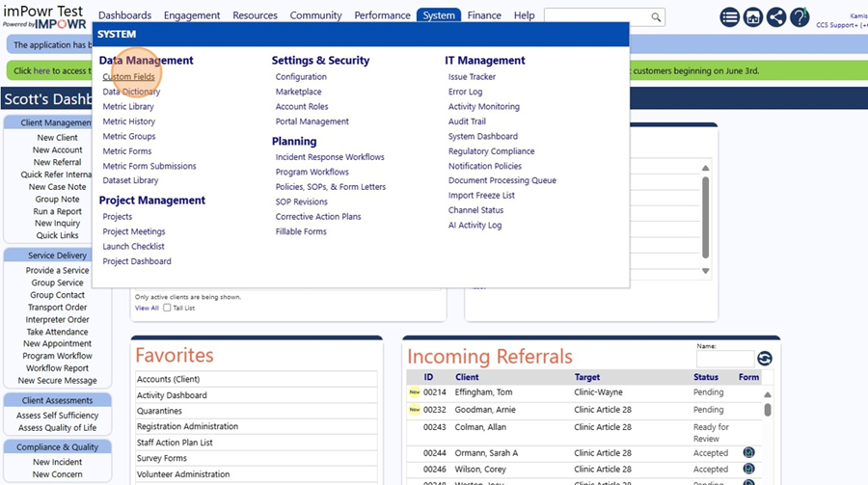Viewport: 868px width, 485px height.
Task: Open Account Roles link
Action: (302, 107)
